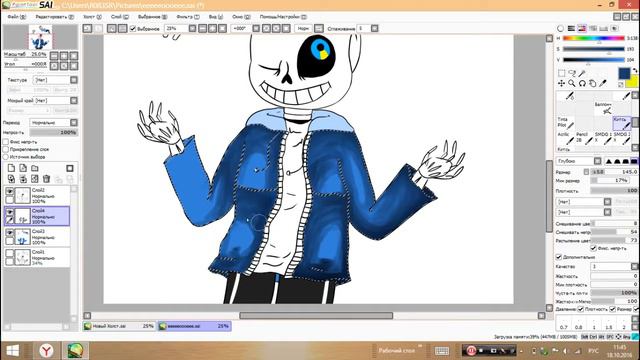
Task: Select the Lasso tool
Action: point(572,73)
